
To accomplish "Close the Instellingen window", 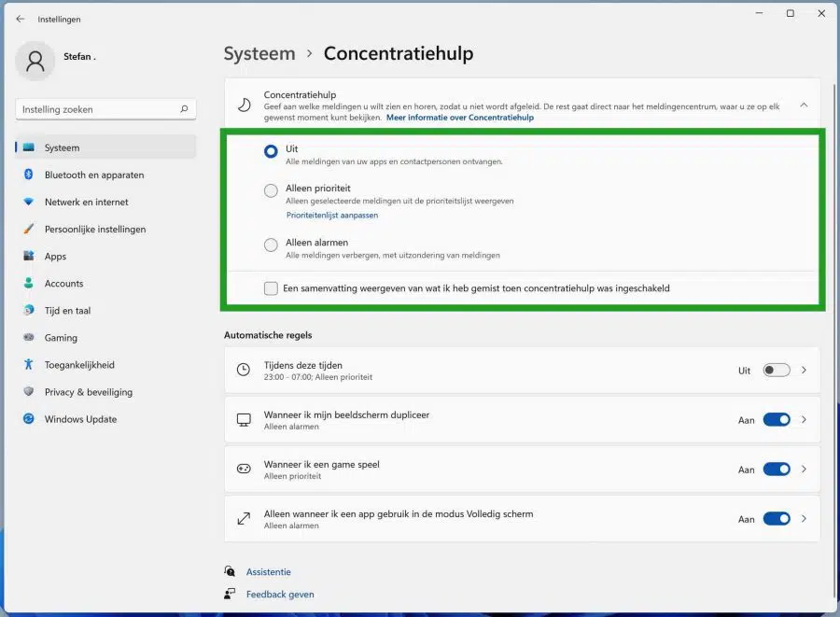I will coord(821,13).
